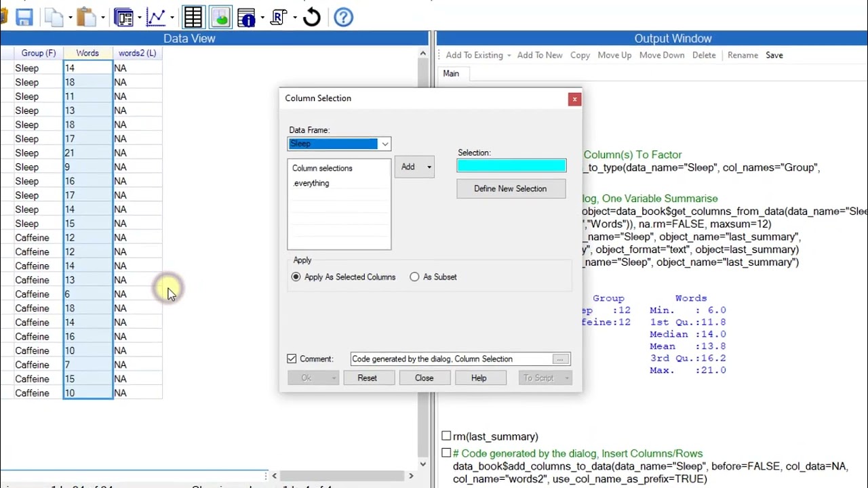The width and height of the screenshot is (868, 488).
Task: Click Rename in Output Window toolbar
Action: click(743, 56)
